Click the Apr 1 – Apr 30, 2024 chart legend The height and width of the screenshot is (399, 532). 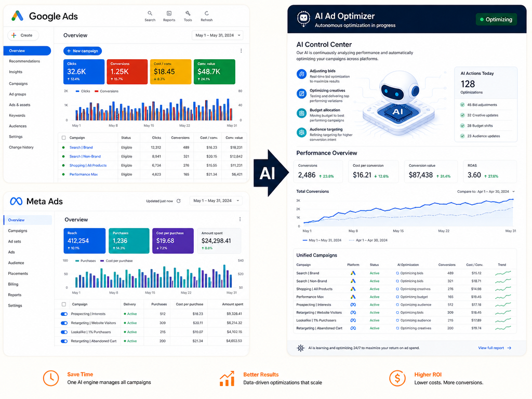point(368,240)
